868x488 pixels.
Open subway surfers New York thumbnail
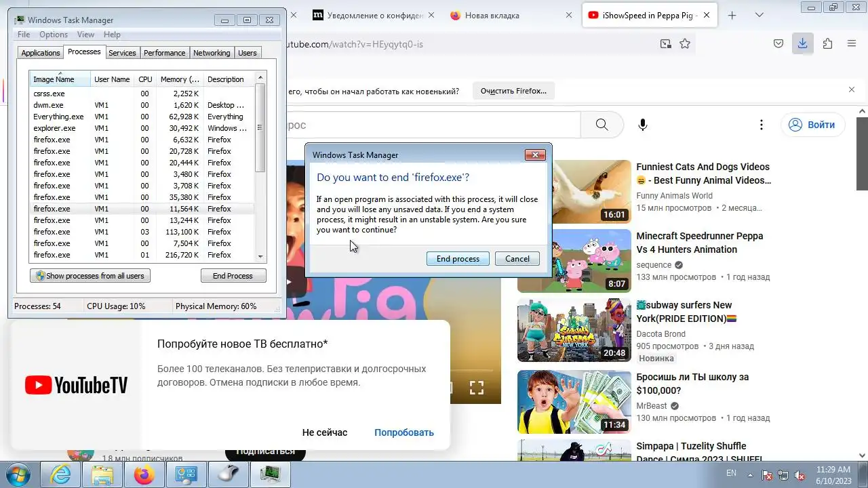coord(574,330)
